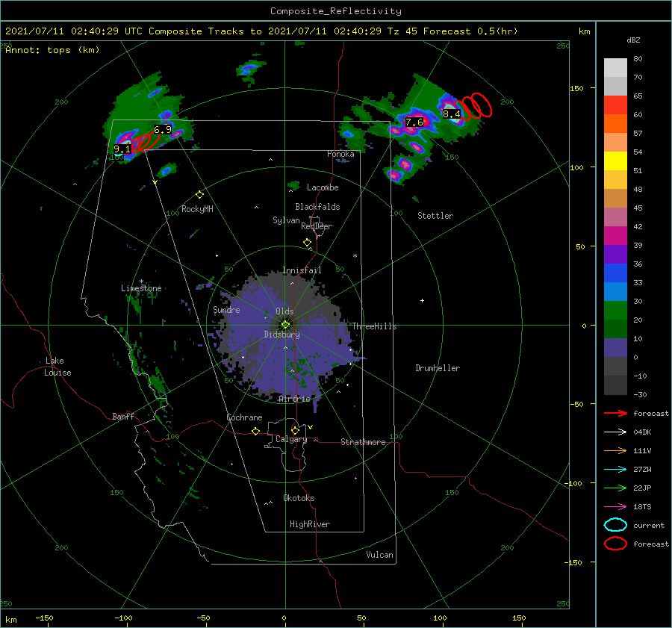Click the dBZ heading above color scale
This screenshot has width=672, height=628.
pyautogui.click(x=633, y=40)
